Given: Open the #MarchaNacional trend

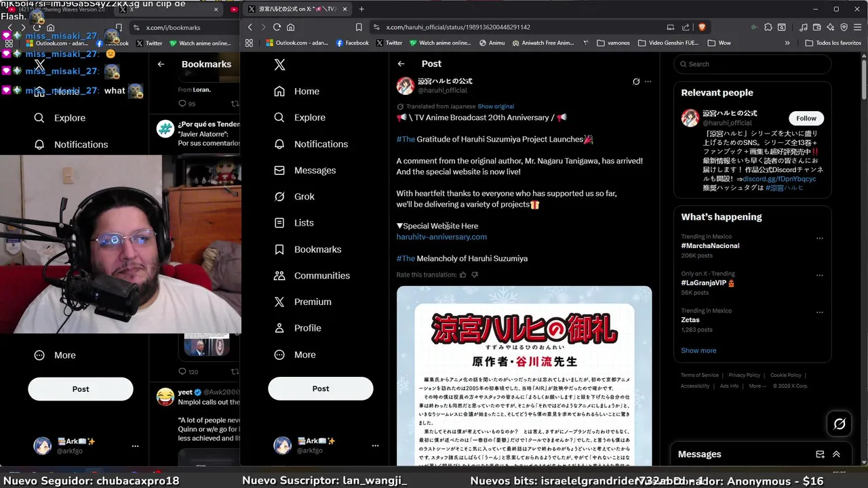Looking at the screenshot, I should [710, 245].
